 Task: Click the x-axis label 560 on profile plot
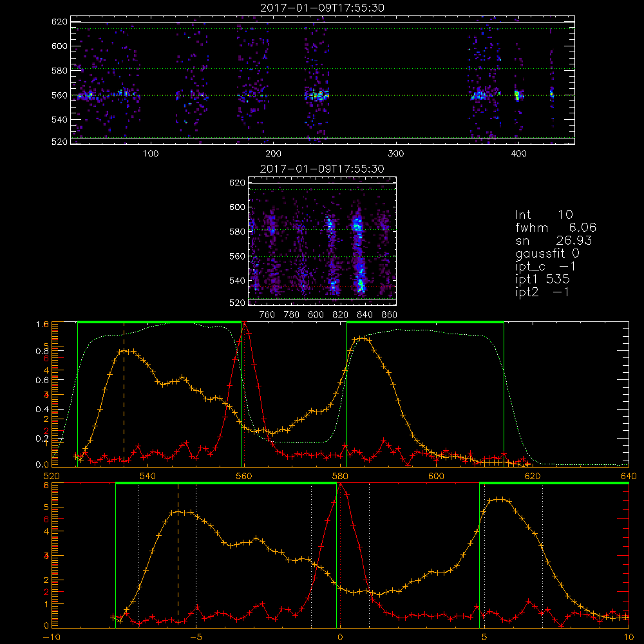tap(244, 477)
